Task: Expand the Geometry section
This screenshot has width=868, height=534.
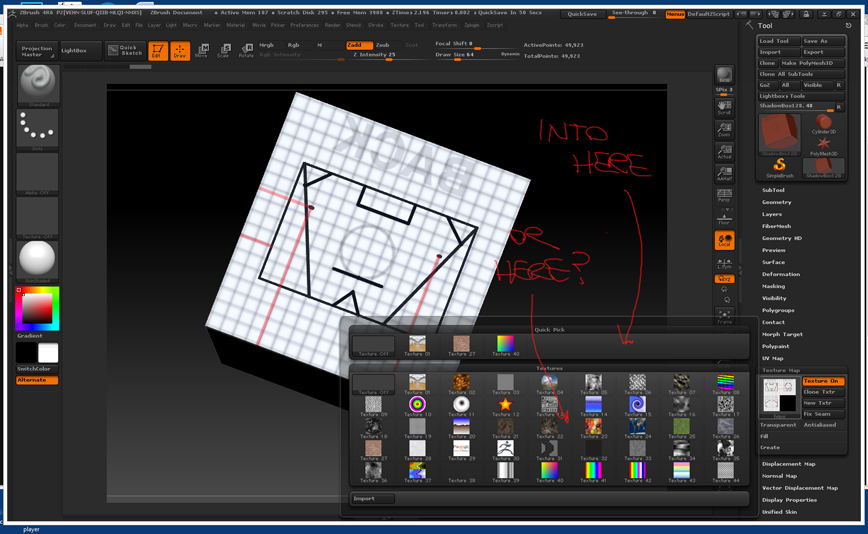Action: (776, 202)
